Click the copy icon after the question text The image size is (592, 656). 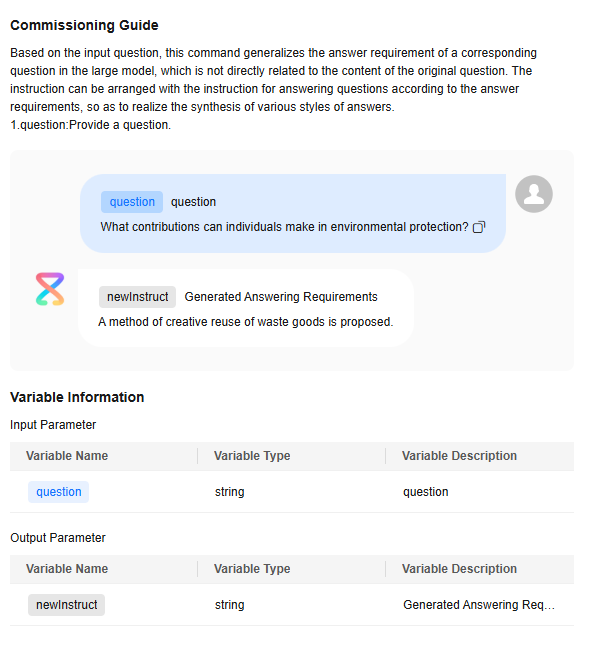click(479, 227)
